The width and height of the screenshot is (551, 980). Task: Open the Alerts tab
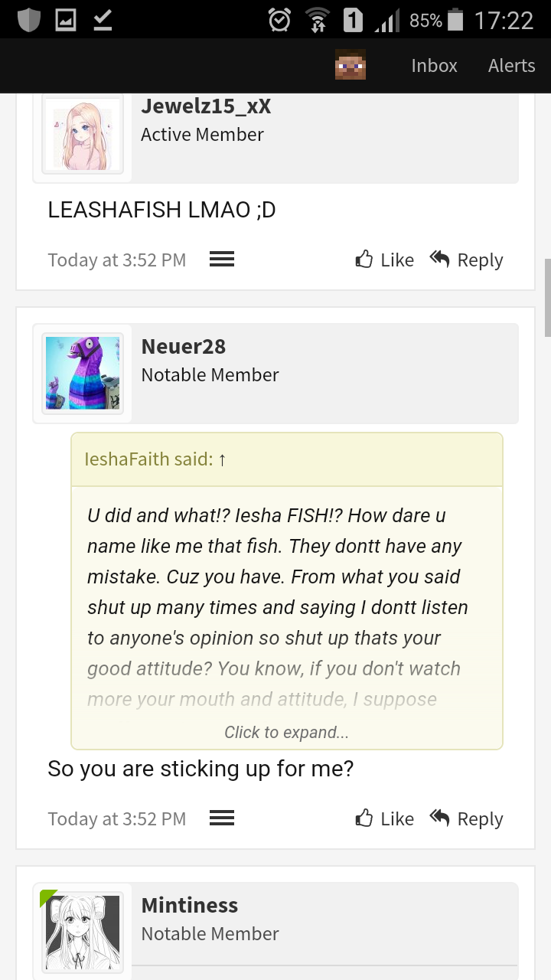511,66
